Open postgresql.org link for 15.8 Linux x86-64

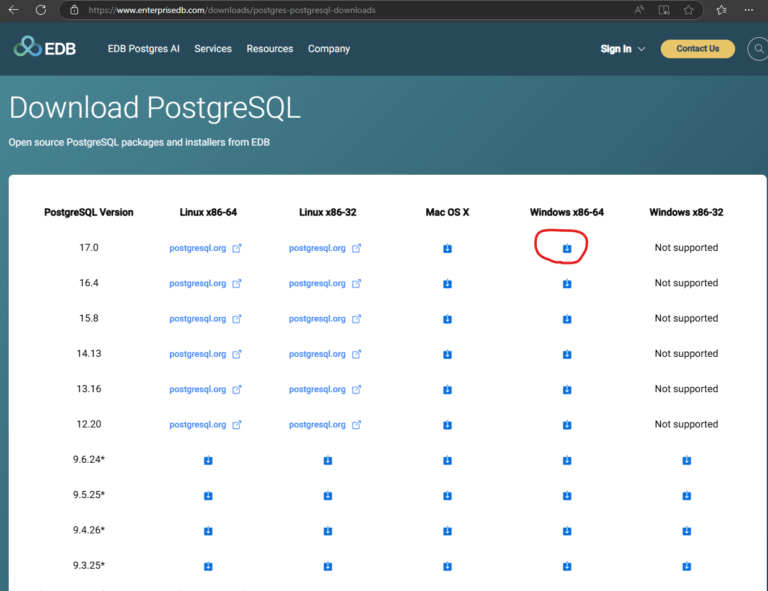(205, 319)
